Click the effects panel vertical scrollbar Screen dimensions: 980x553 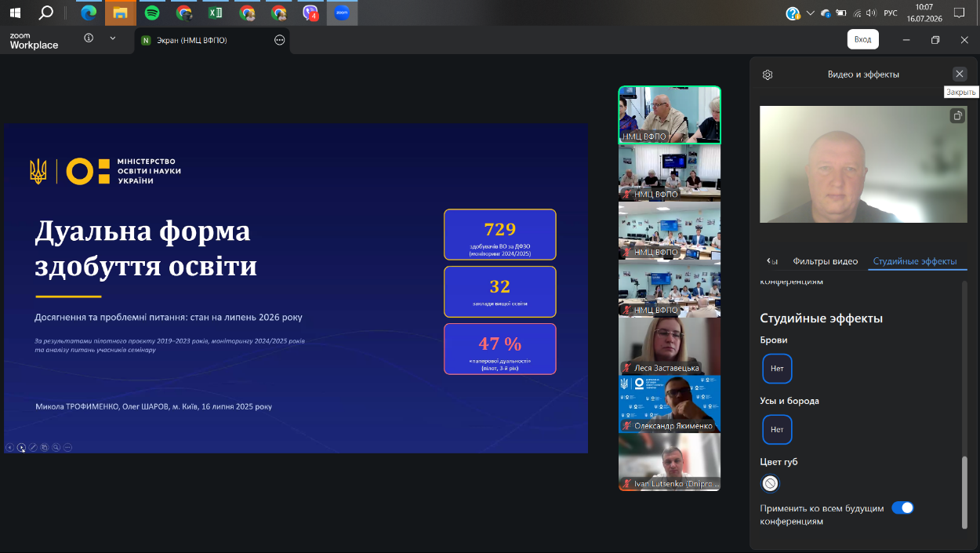pos(964,494)
